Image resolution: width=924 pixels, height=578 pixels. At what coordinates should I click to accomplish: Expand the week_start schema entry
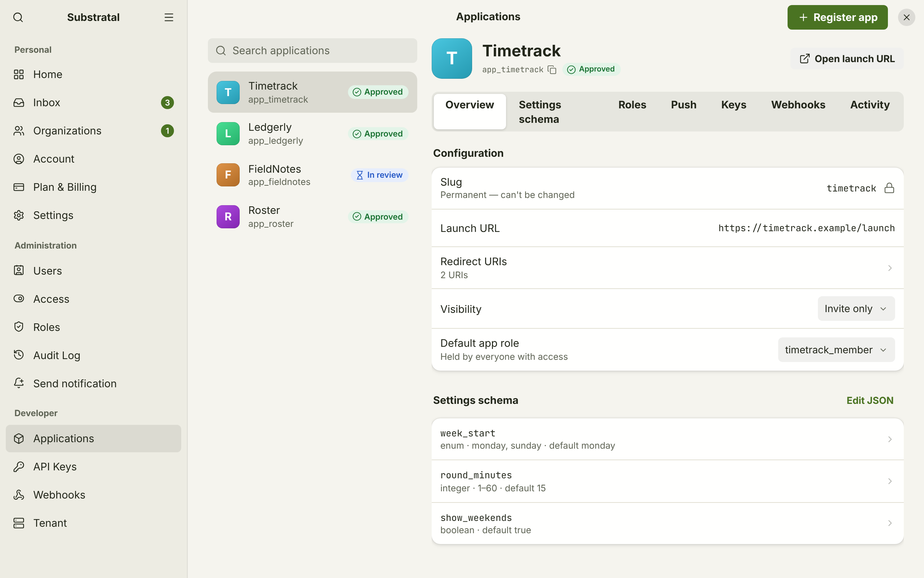(x=667, y=439)
